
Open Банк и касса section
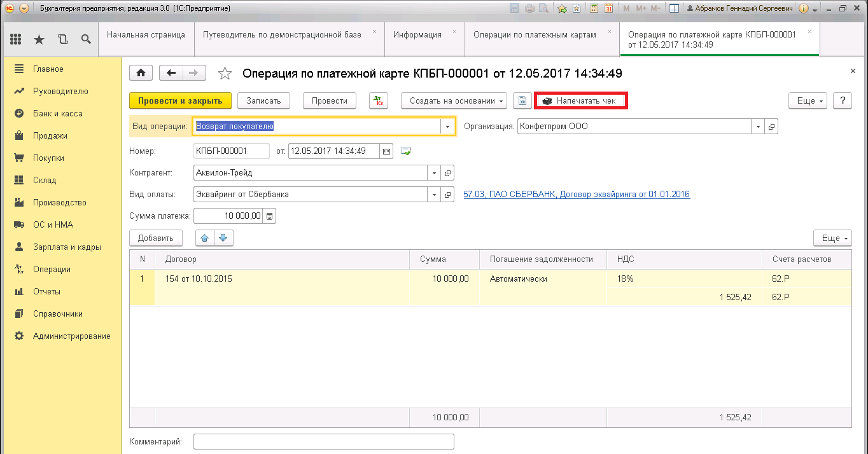coord(57,113)
